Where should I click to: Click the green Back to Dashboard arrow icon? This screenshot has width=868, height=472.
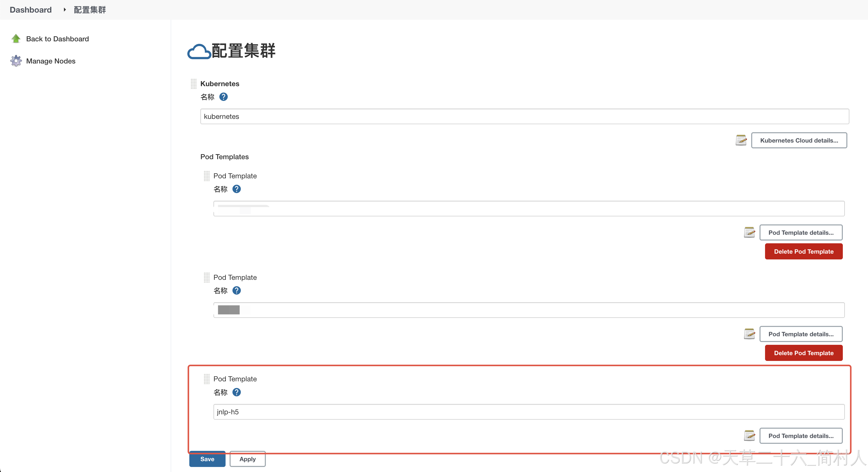[16, 39]
